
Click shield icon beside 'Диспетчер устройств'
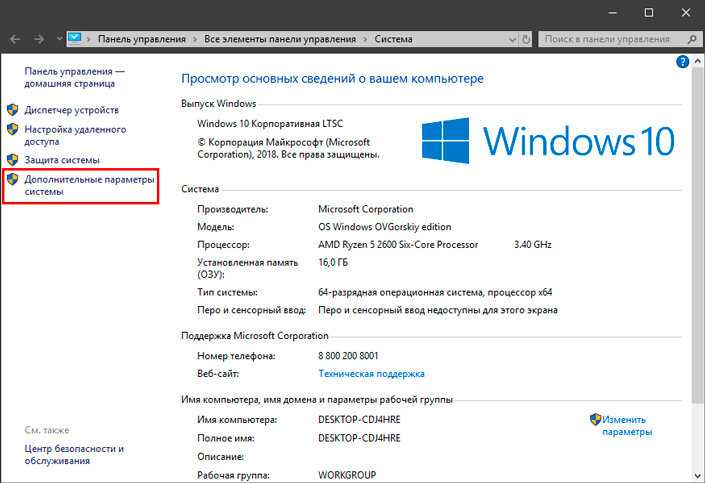point(13,110)
